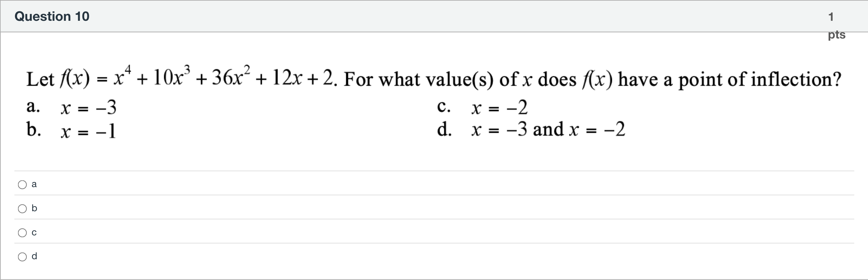Select radio button for answer c
Image resolution: width=868 pixels, height=280 pixels.
point(22,232)
